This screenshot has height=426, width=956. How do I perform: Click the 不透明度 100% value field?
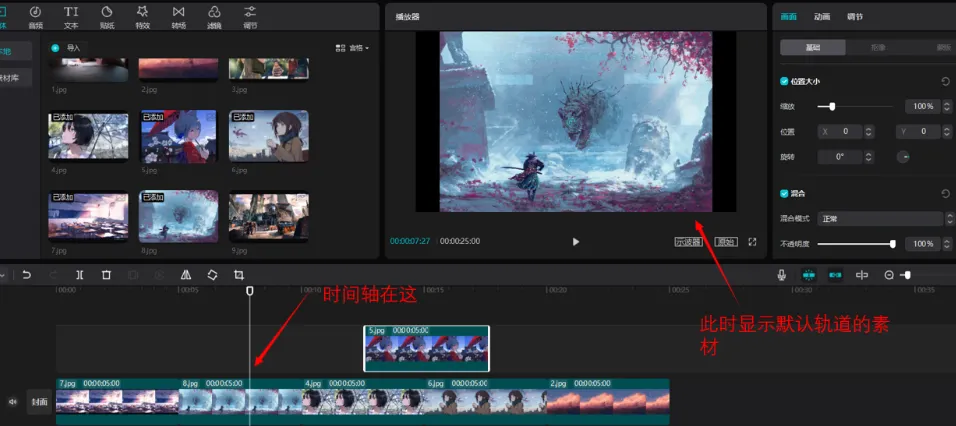(922, 244)
